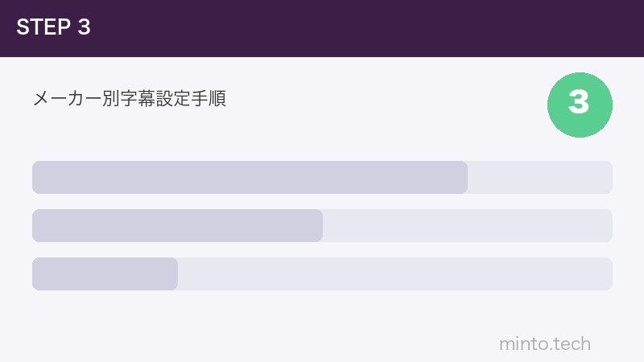Click the far right end of the top bar track
The width and height of the screenshot is (644, 362).
click(x=607, y=177)
